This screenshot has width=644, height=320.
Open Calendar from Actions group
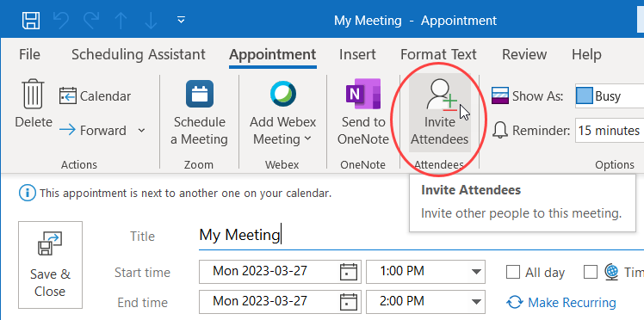(95, 96)
